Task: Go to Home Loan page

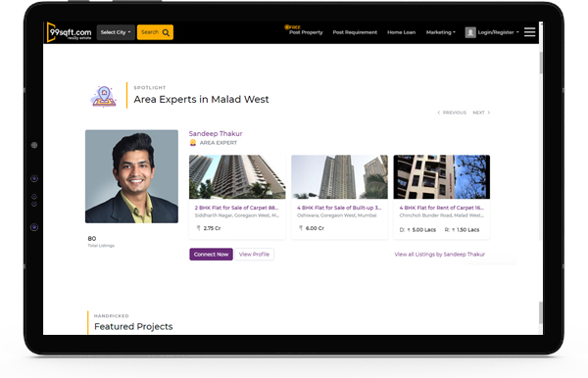Action: (401, 32)
